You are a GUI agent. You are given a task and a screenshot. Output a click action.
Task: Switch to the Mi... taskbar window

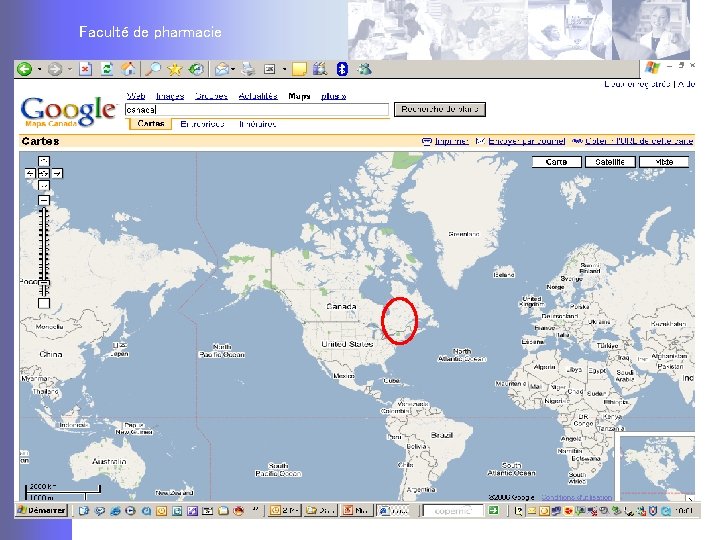[356, 510]
